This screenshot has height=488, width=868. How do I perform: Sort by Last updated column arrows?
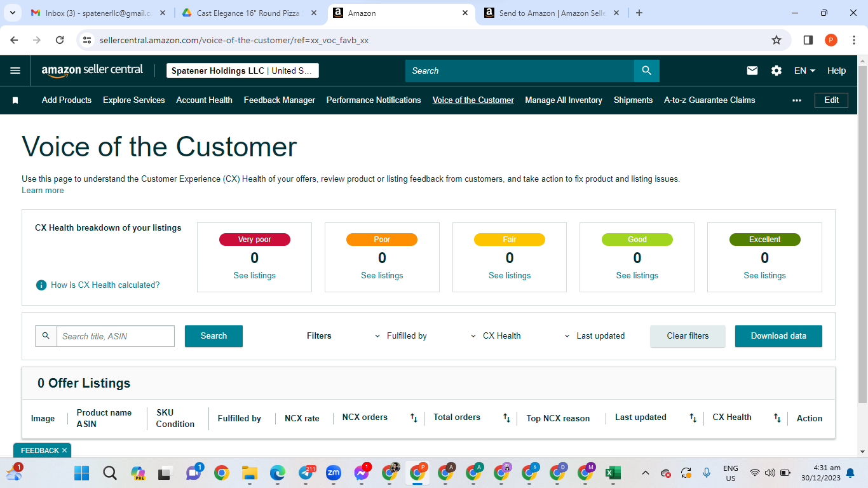click(x=693, y=418)
